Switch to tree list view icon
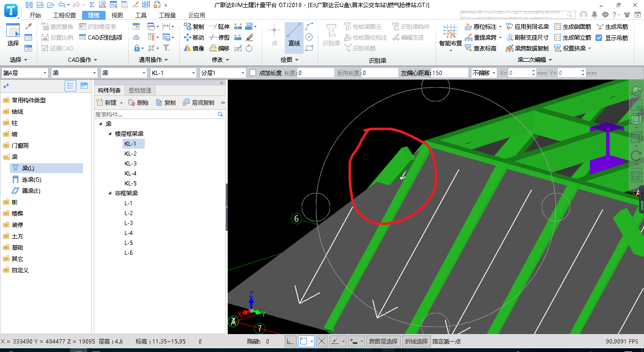This screenshot has height=352, width=644. (71, 85)
